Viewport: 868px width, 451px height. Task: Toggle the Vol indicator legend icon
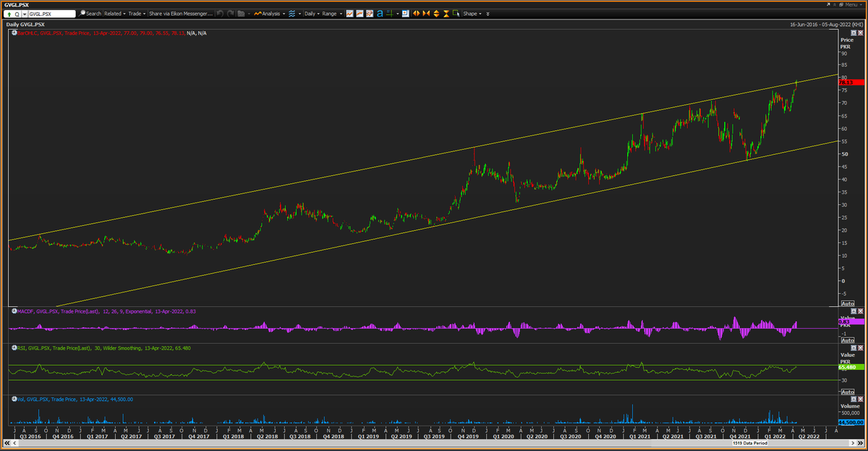coord(14,399)
